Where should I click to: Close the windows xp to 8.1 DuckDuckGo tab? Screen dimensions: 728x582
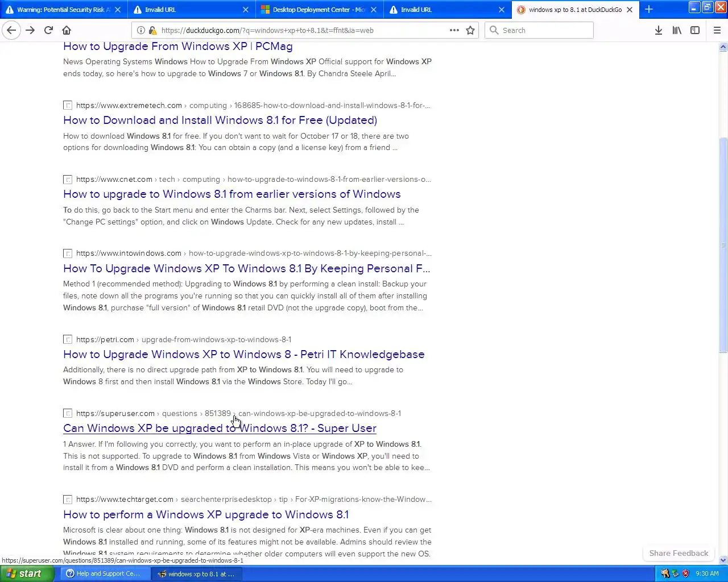[630, 10]
